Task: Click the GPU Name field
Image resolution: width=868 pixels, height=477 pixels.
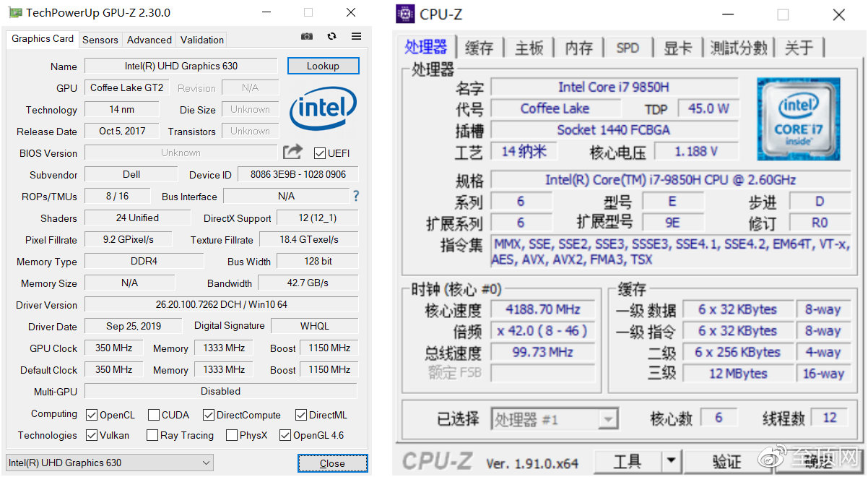Action: pos(181,66)
